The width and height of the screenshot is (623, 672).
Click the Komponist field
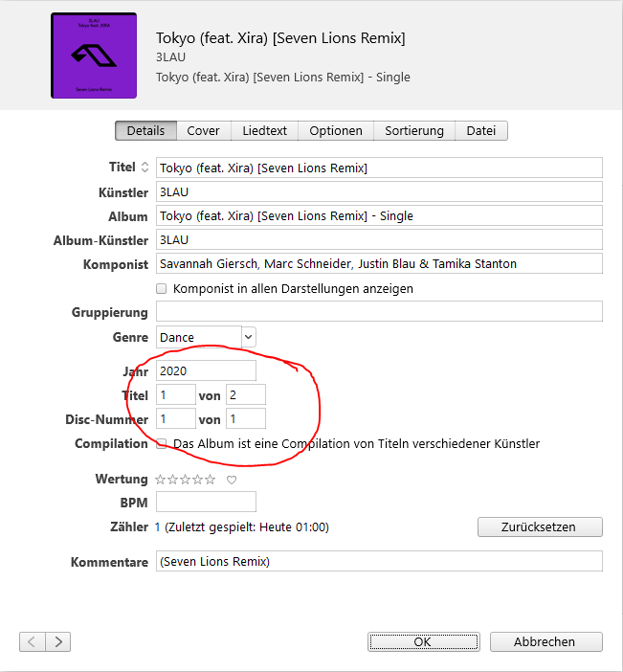379,264
